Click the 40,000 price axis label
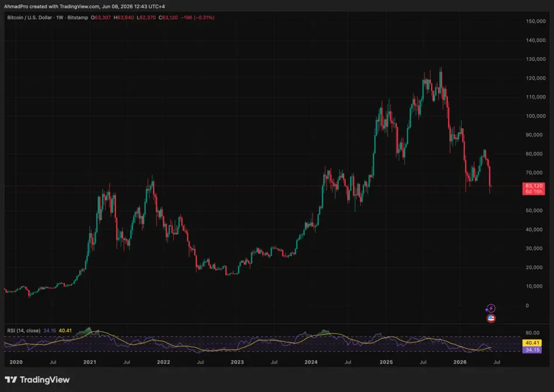The height and width of the screenshot is (392, 554). (534, 229)
